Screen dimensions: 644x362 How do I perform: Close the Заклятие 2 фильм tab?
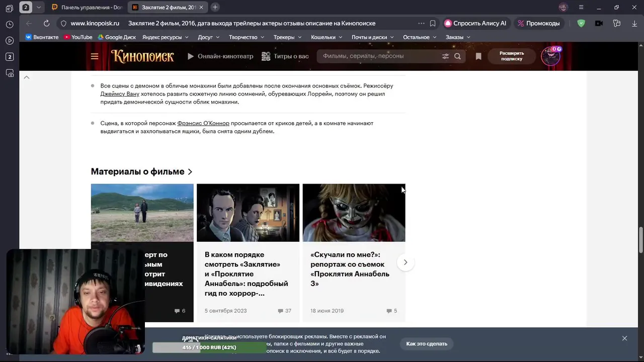[202, 8]
